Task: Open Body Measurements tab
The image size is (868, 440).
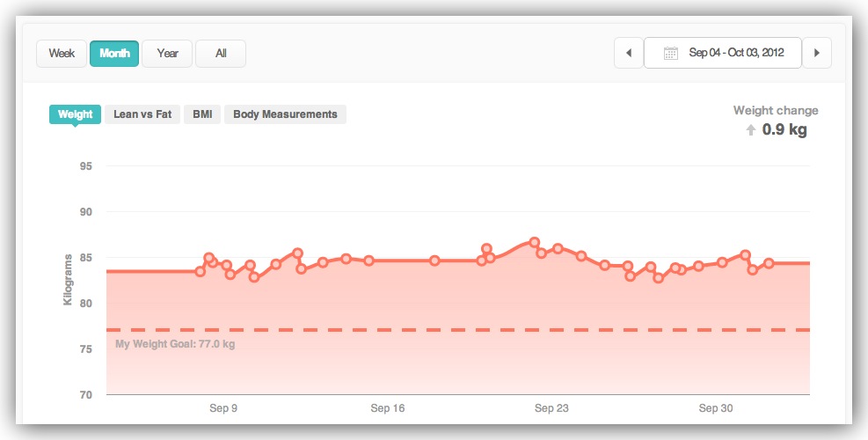Action: click(x=285, y=114)
